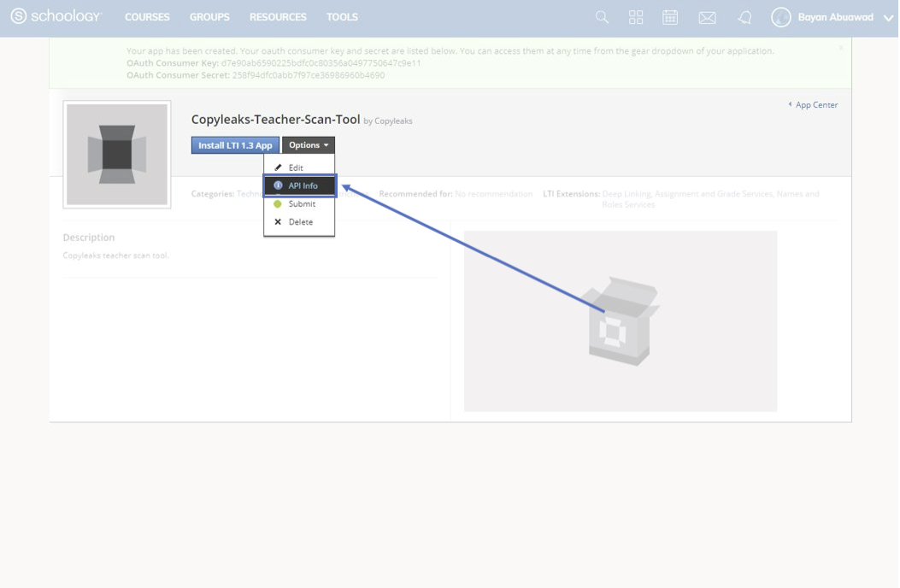Open the GROUPS menu
Screen dimensions: 900x588
tap(209, 17)
